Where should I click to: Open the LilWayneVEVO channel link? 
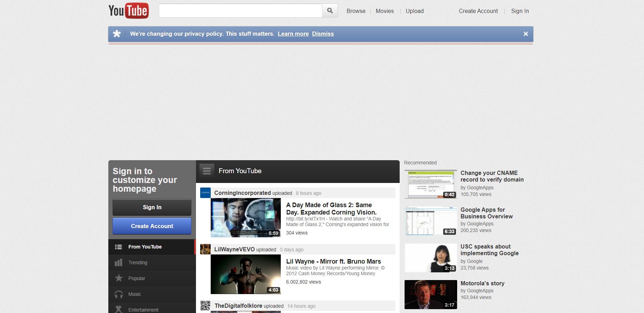tap(235, 249)
